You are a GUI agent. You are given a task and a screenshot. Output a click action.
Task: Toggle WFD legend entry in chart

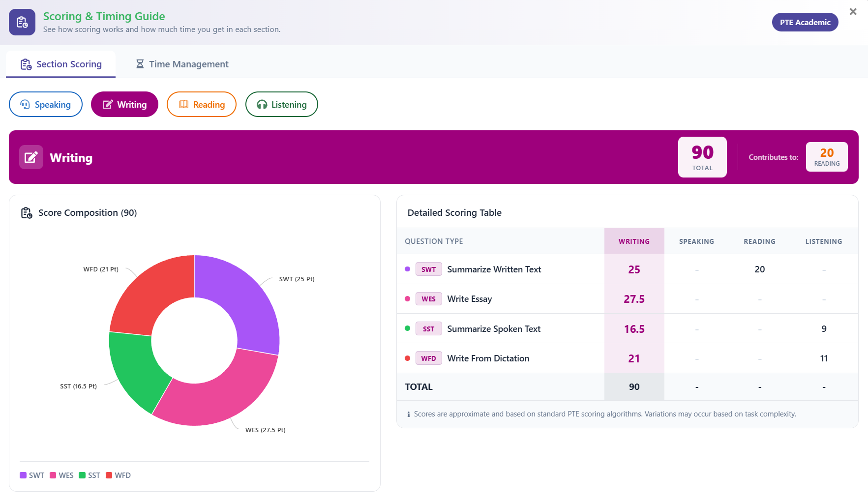pyautogui.click(x=118, y=475)
